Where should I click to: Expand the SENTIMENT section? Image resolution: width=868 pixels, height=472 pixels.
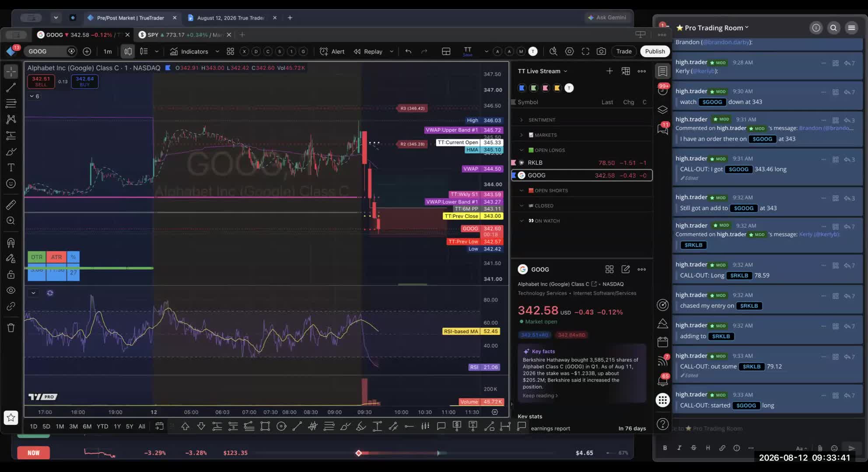[521, 120]
